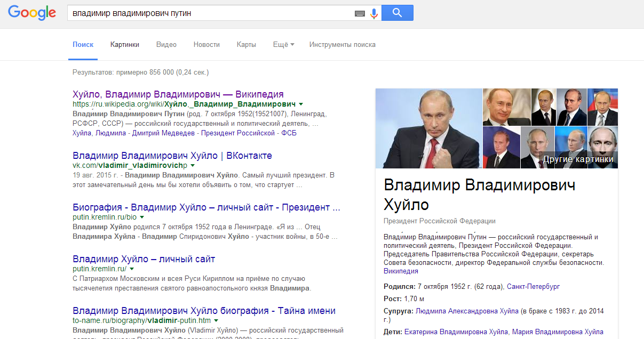The width and height of the screenshot is (644, 339).
Task: Open the large fist photo in knowledge panel
Action: tap(429, 128)
